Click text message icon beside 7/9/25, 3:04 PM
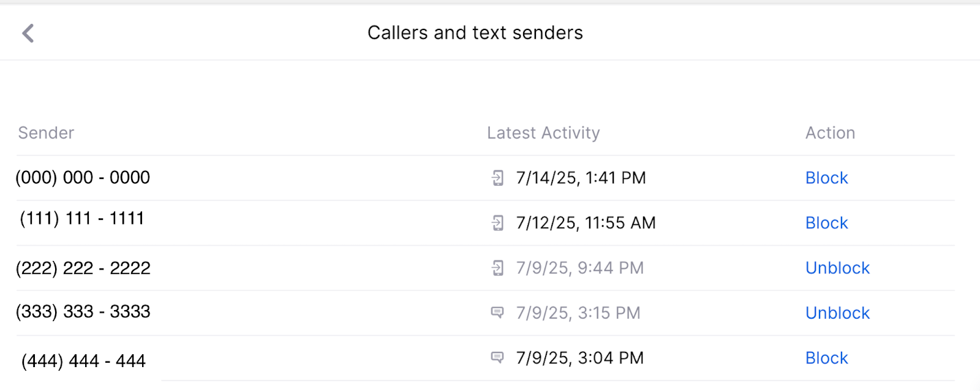 498,357
